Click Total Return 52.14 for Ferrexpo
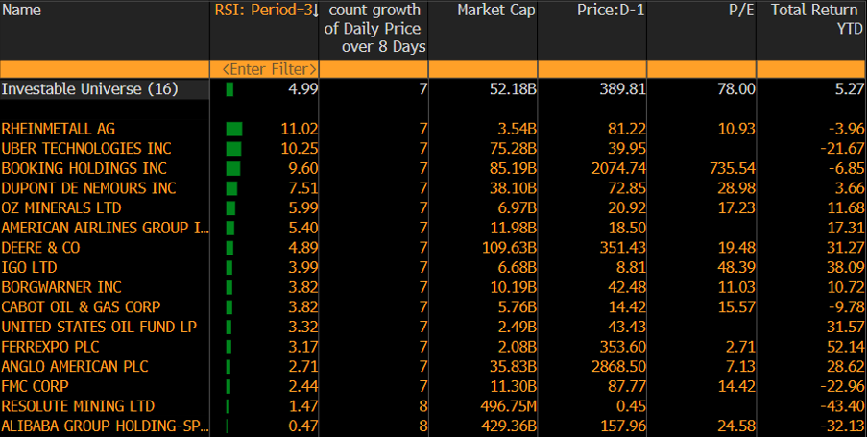Screen dimensions: 868x438 pos(845,347)
